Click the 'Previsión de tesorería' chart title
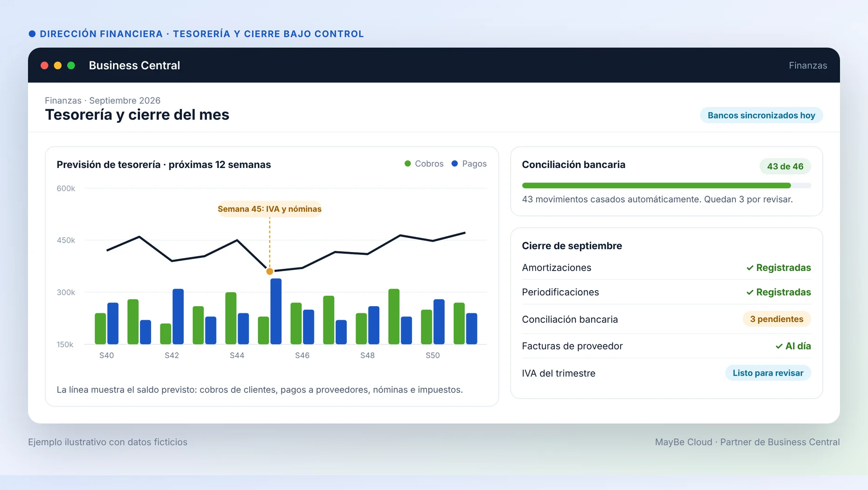Screen dimensions: 868x490 (164, 165)
